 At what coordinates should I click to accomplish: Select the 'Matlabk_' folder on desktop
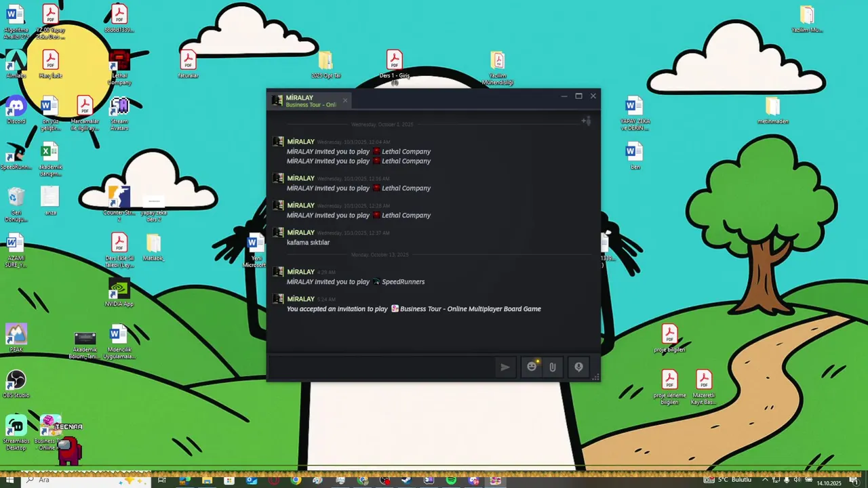tap(153, 247)
